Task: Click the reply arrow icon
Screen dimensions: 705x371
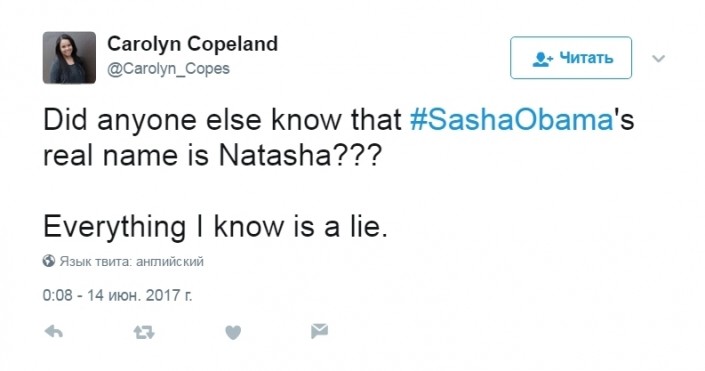Action: tap(54, 332)
